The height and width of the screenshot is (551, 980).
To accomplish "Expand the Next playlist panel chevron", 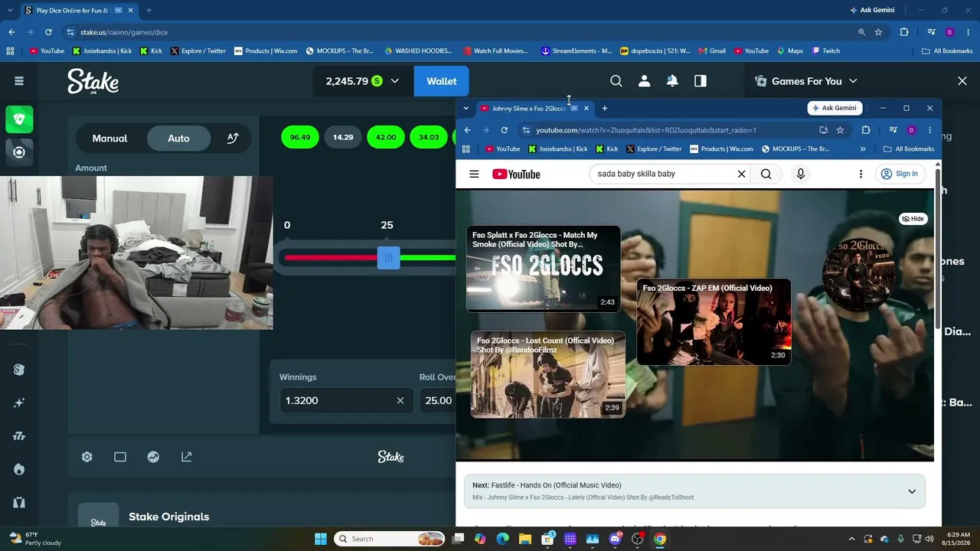I will point(912,491).
